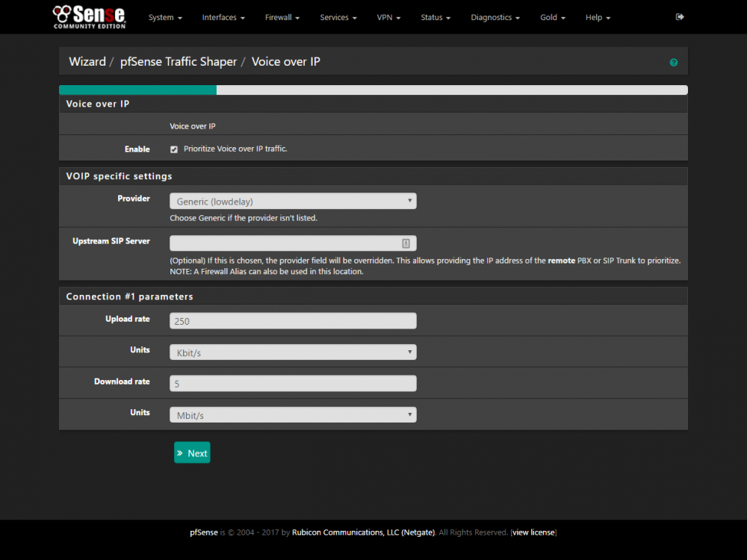Click the Connection #1 parameters heading
Image resolution: width=747 pixels, height=560 pixels.
point(129,296)
